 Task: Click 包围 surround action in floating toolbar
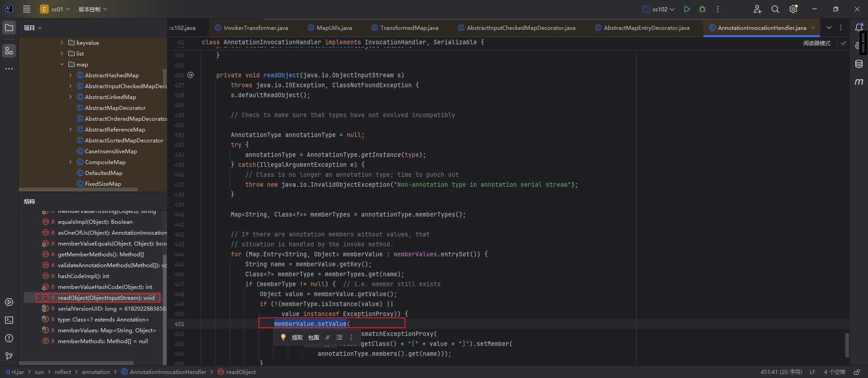click(314, 337)
